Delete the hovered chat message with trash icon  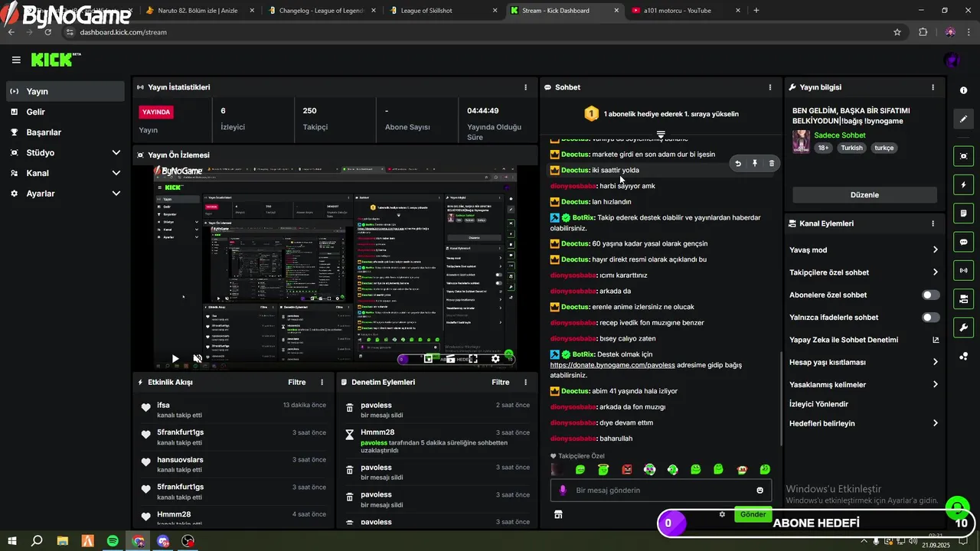click(x=771, y=163)
